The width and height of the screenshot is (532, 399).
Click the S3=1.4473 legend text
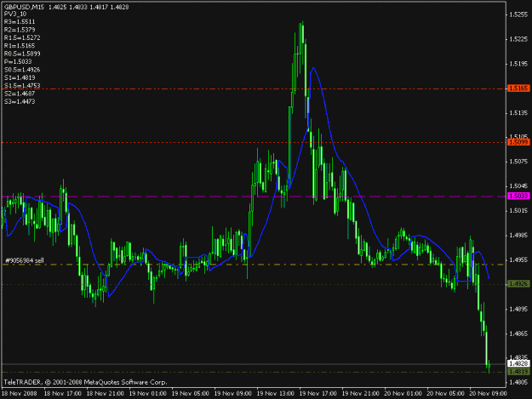(x=20, y=101)
